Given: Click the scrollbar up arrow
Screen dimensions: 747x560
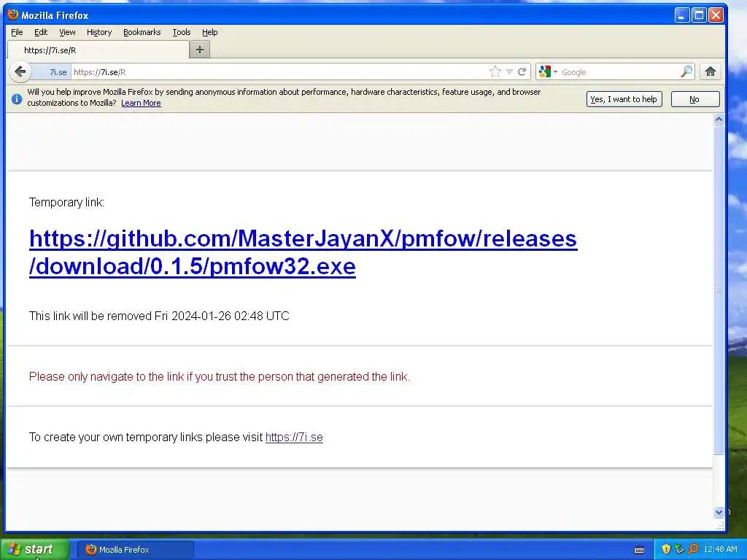Looking at the screenshot, I should pyautogui.click(x=719, y=119).
